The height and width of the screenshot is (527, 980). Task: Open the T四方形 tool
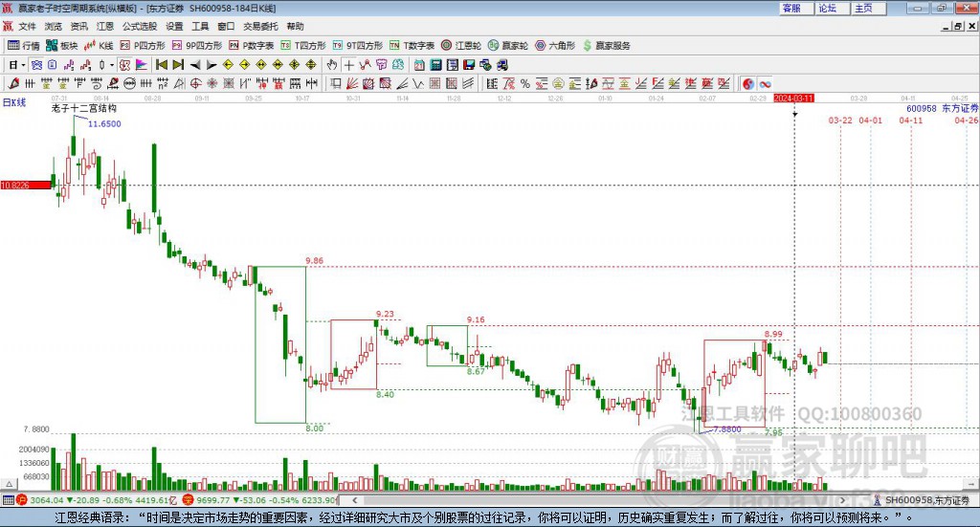point(303,46)
